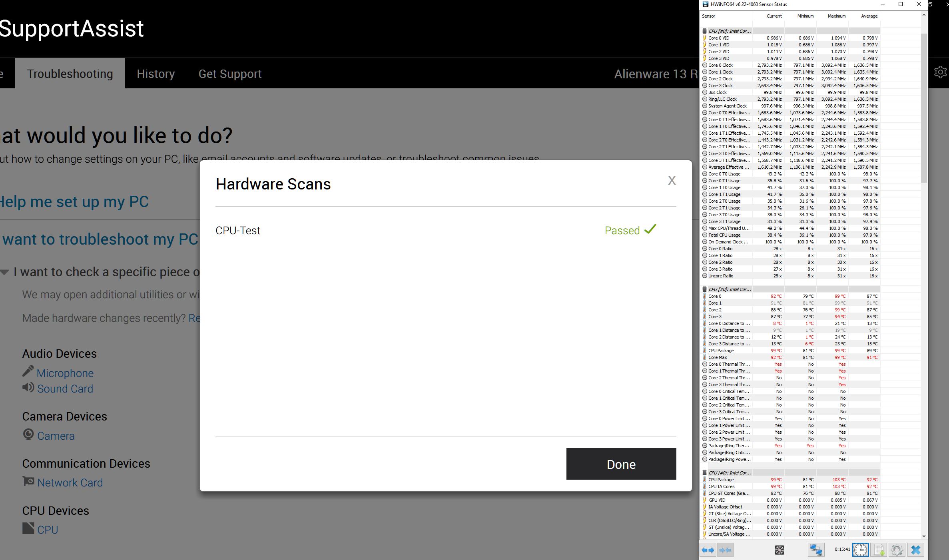
Task: Click the HWiNFO vertical scrollbar down arrow
Action: tap(924, 536)
